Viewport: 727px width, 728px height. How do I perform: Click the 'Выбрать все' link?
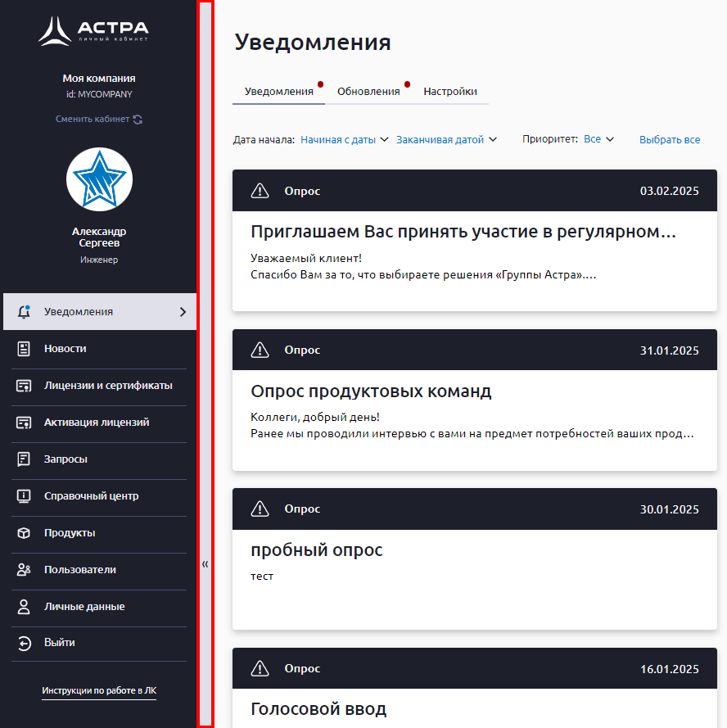tap(670, 140)
